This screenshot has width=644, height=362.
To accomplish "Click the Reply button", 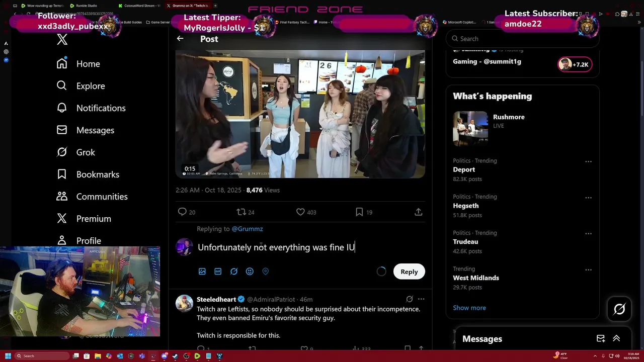I will 409,271.
